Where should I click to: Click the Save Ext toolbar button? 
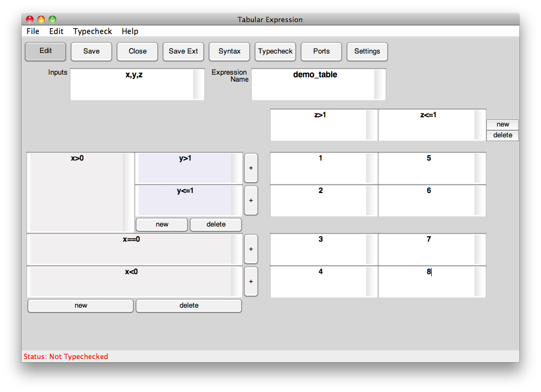click(183, 51)
